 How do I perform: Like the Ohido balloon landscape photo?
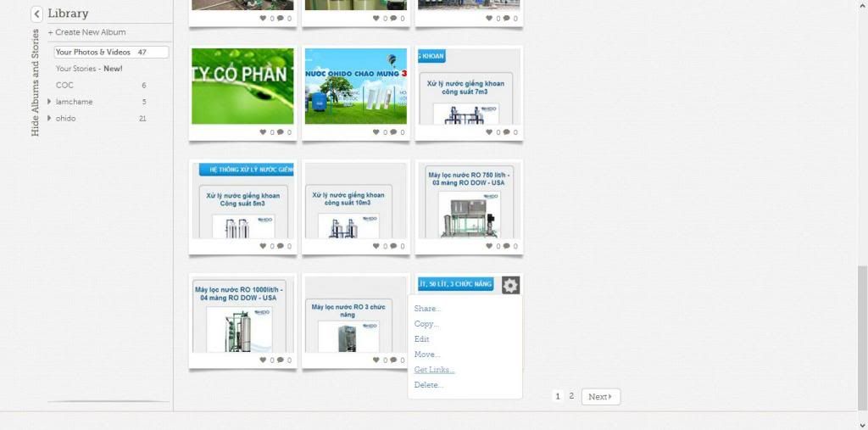click(x=376, y=132)
